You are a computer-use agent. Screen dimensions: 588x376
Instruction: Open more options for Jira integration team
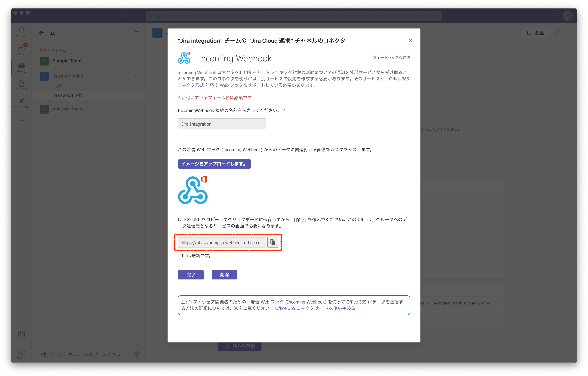[x=137, y=76]
